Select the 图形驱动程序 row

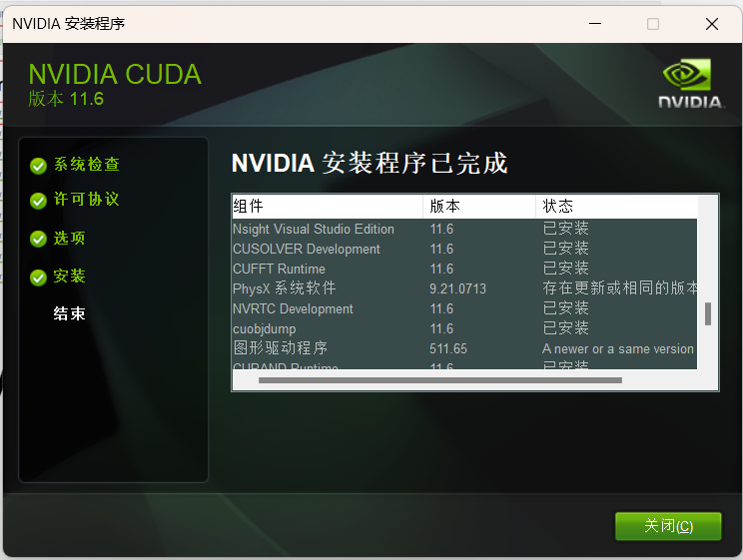[464, 348]
